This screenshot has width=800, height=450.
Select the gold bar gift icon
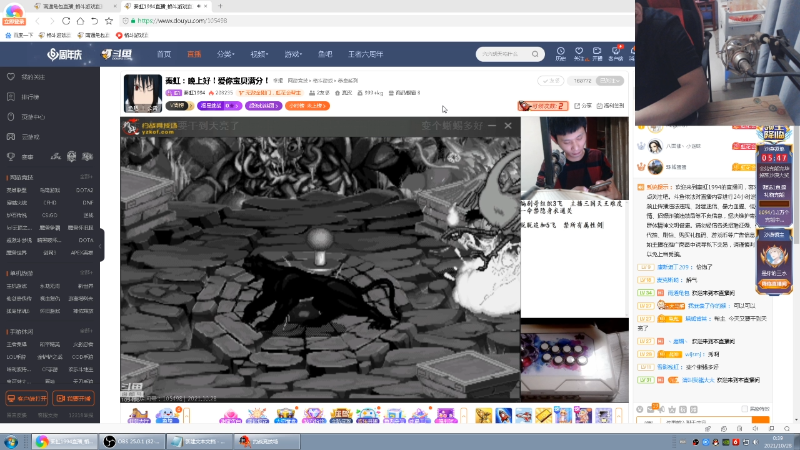coord(543,416)
